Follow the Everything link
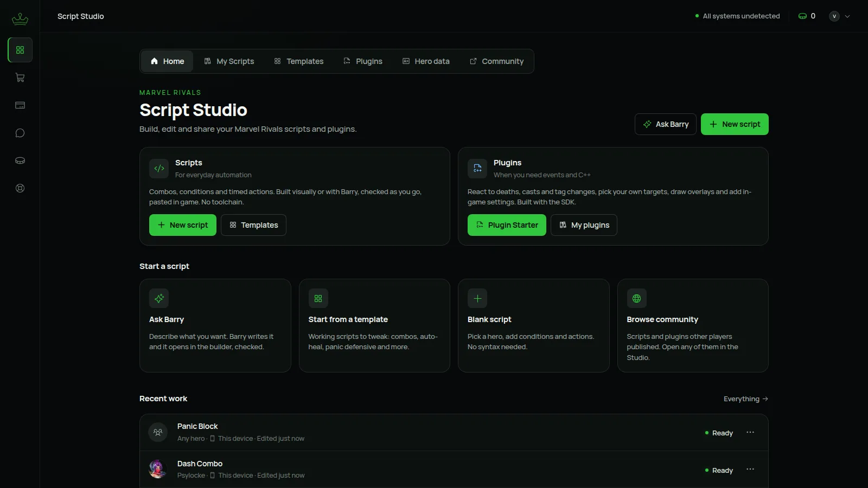Image resolution: width=868 pixels, height=488 pixels. pyautogui.click(x=746, y=399)
